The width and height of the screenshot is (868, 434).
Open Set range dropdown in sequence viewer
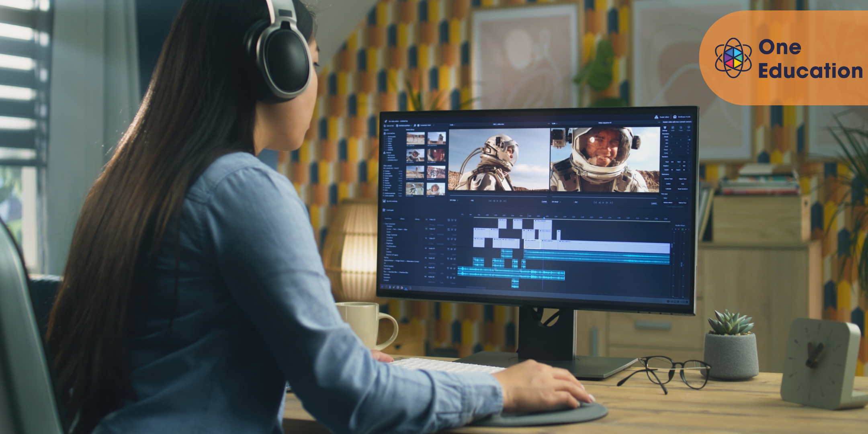point(556,202)
